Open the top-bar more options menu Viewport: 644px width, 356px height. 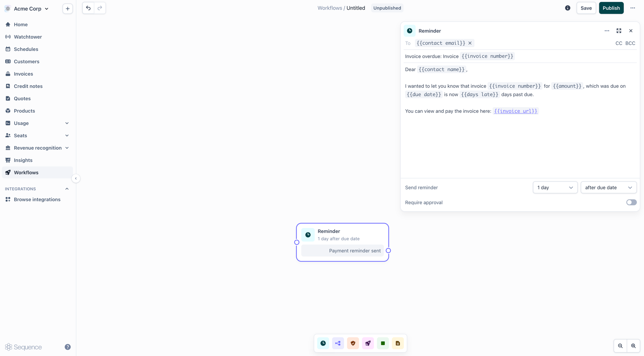pos(633,8)
